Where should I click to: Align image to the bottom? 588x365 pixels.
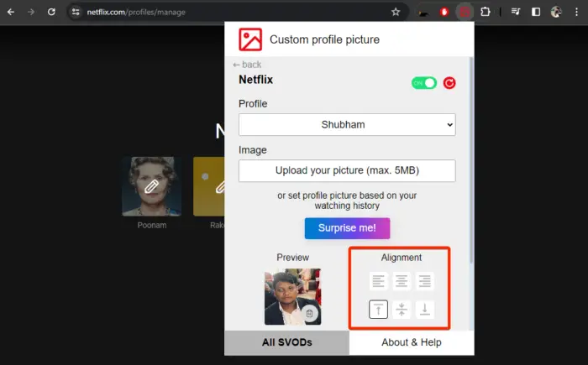click(425, 310)
